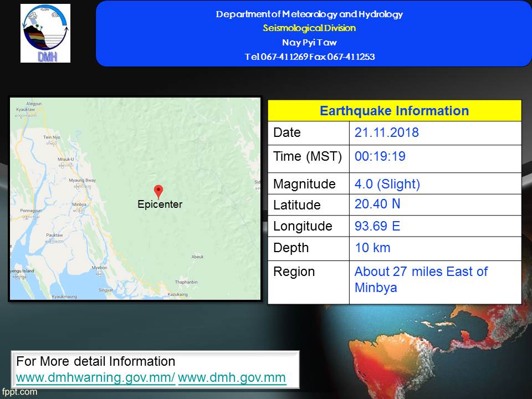
Task: Click the 'Ponnagyun' town label on map
Action: [x=30, y=211]
